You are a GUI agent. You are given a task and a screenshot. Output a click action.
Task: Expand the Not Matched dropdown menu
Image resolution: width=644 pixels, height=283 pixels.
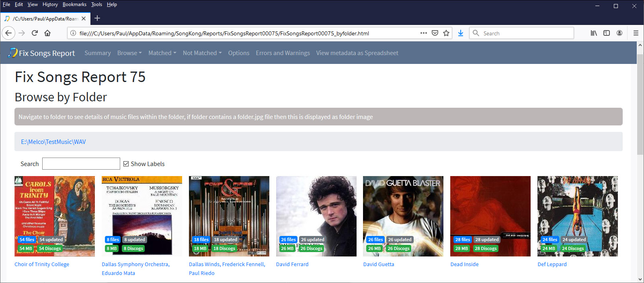202,53
